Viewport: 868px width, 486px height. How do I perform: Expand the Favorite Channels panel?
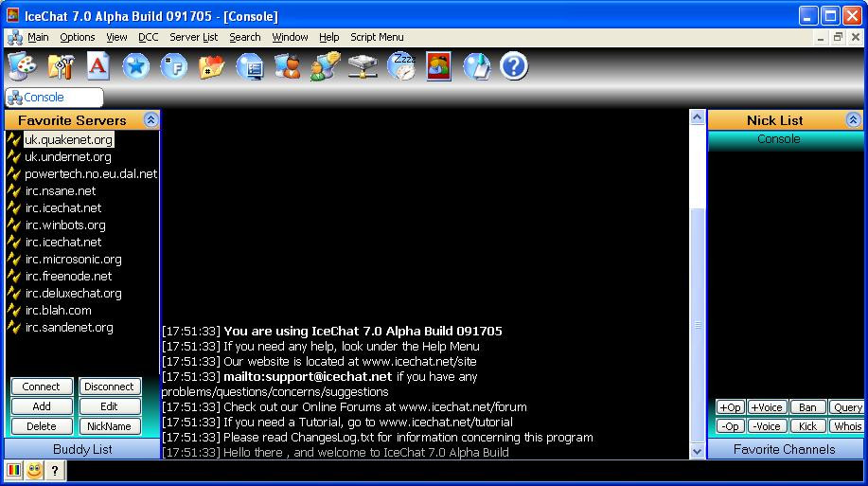[x=785, y=449]
